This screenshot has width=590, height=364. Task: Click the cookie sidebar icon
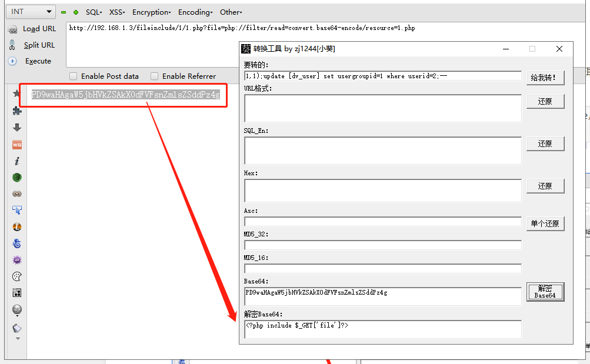(17, 276)
